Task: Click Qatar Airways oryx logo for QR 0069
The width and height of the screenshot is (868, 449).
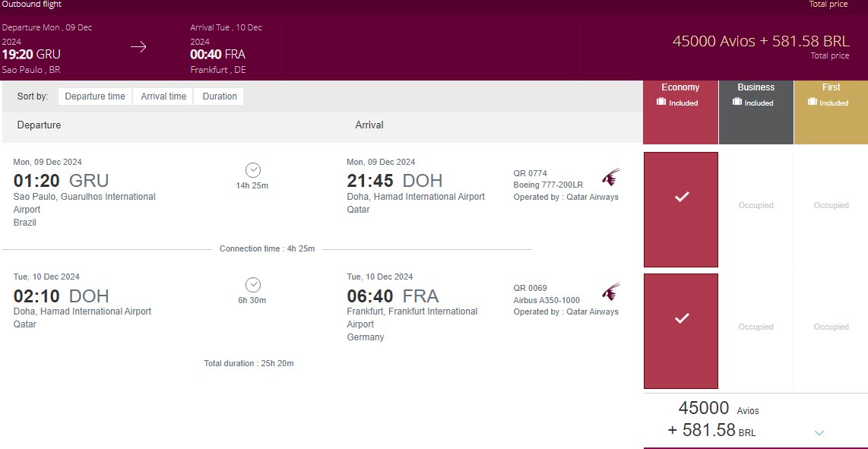Action: point(611,292)
